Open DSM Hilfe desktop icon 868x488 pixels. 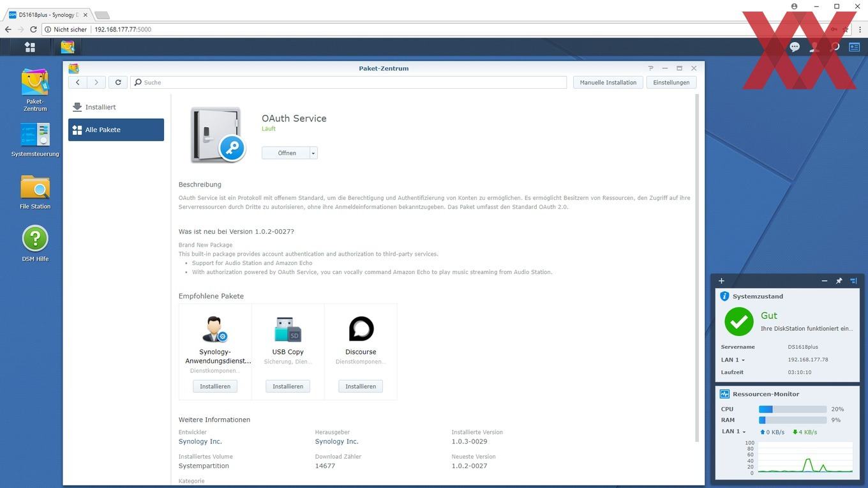(x=35, y=244)
